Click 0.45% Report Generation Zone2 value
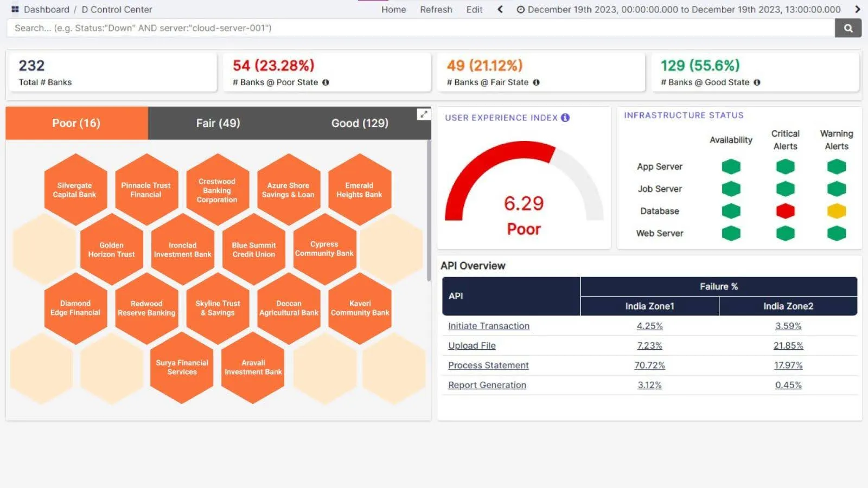The image size is (868, 488). (x=788, y=385)
